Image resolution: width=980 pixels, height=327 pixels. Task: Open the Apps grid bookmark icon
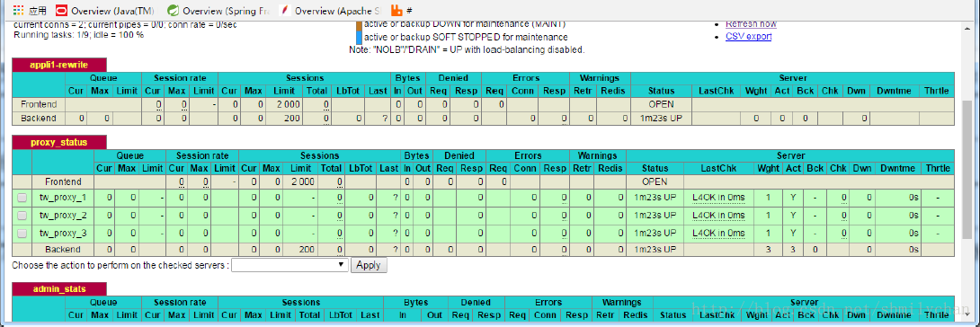(x=18, y=11)
